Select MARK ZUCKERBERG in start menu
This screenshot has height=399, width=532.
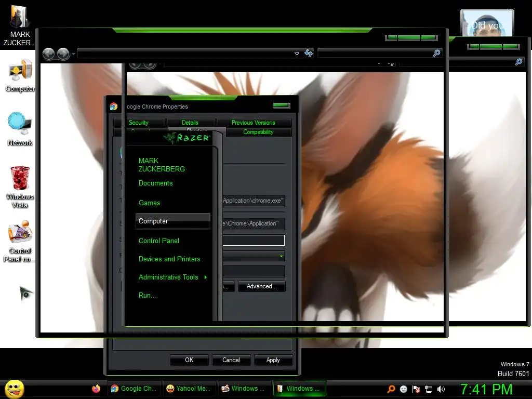162,165
